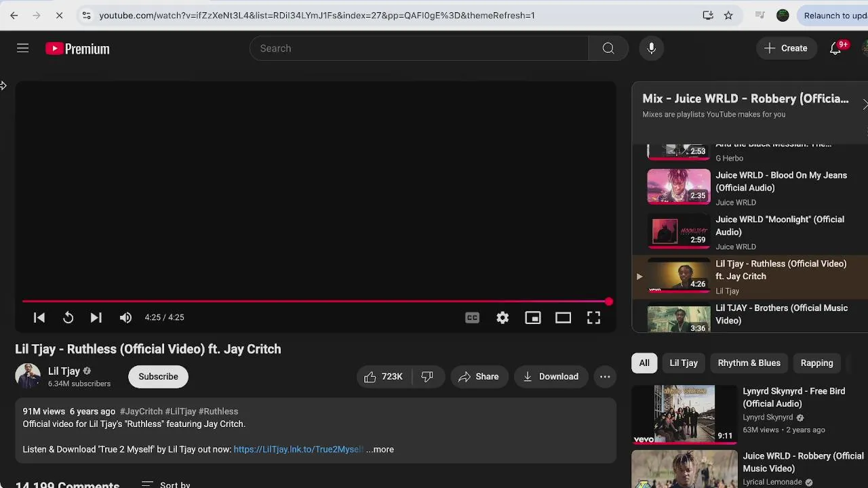This screenshot has width=868, height=488.
Task: Switch to theater mode
Action: (x=563, y=317)
